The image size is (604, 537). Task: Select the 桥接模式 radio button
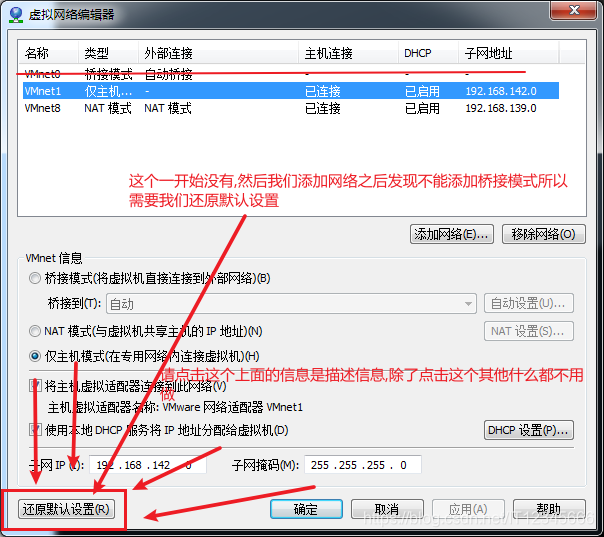(35, 278)
